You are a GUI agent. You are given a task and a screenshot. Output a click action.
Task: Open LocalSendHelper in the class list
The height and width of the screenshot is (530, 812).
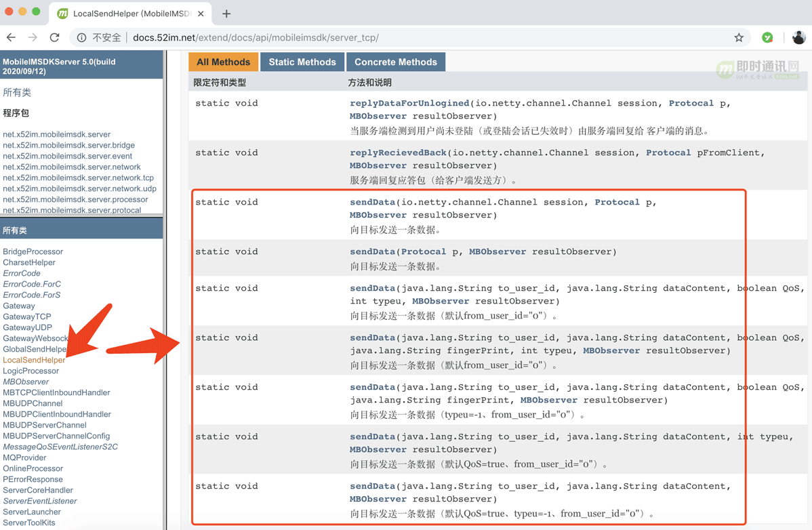pos(34,360)
